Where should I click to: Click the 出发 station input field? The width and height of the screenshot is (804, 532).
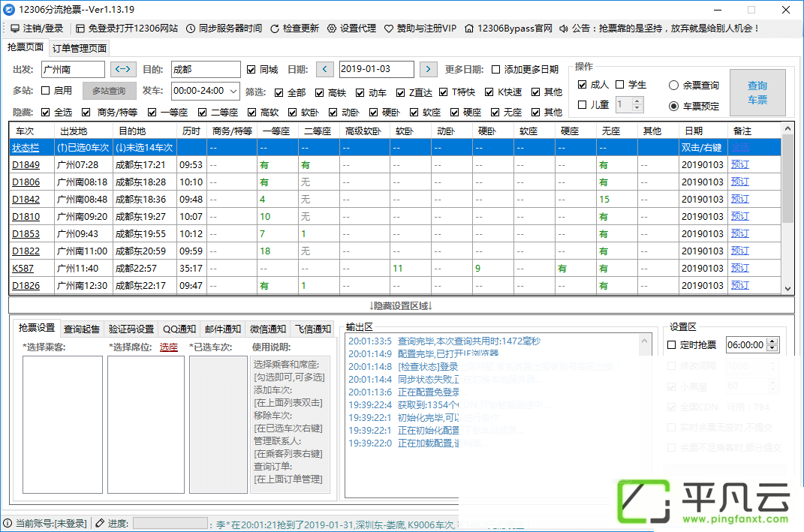tap(73, 69)
